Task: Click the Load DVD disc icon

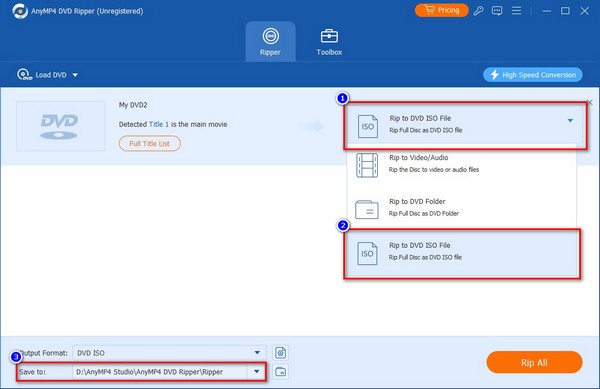Action: pyautogui.click(x=24, y=75)
